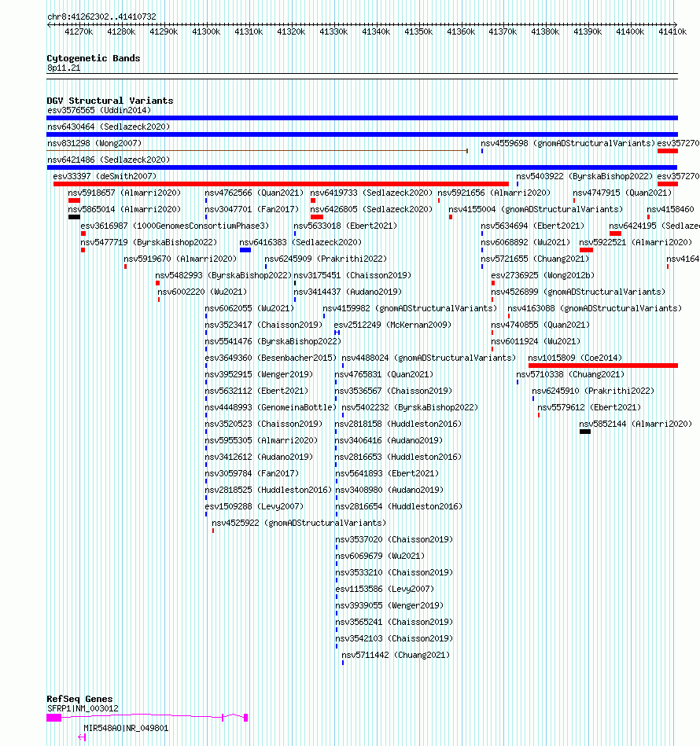Open esv2512249 (McKernan2009) variant
700x746 pixels.
(392, 325)
